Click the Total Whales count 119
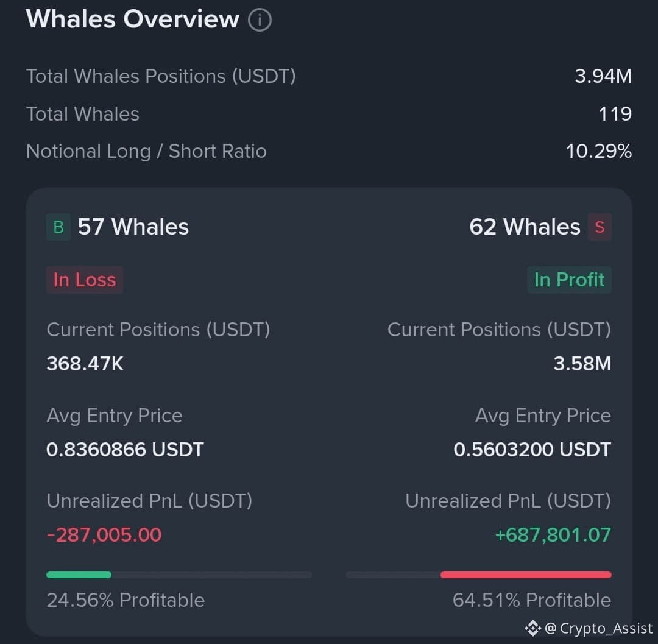This screenshot has width=658, height=644. point(615,114)
